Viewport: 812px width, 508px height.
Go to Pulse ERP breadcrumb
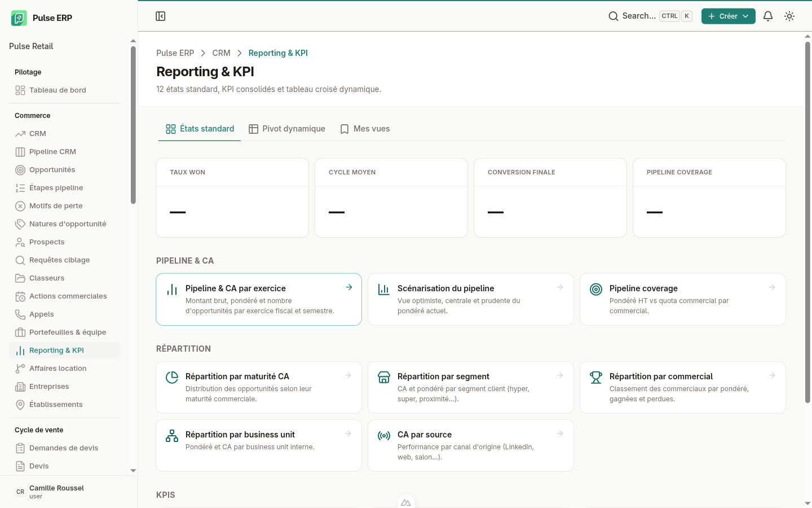tap(175, 53)
